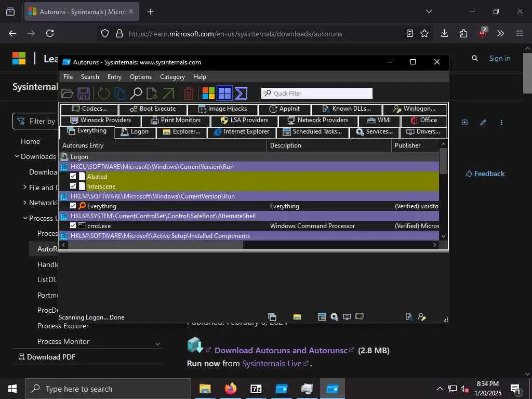Viewport: 532px width, 399px height.
Task: Click the file properties icon next to Find
Action: [152, 94]
